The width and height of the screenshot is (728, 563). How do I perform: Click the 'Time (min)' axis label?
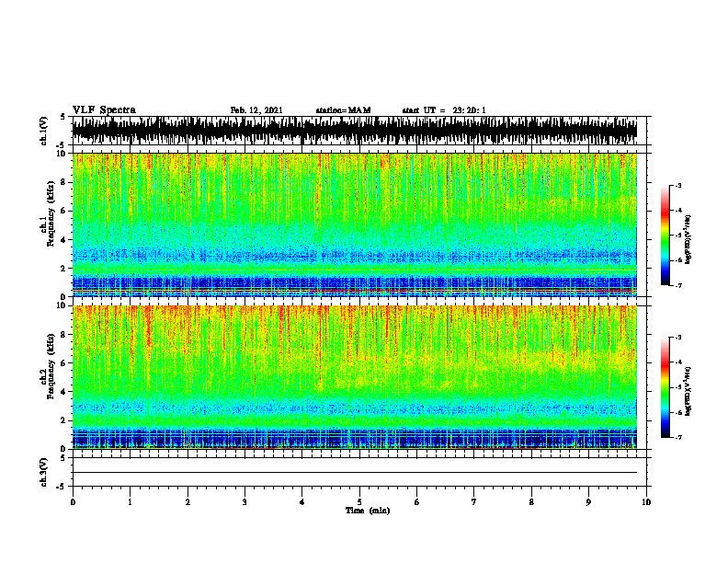click(x=368, y=511)
